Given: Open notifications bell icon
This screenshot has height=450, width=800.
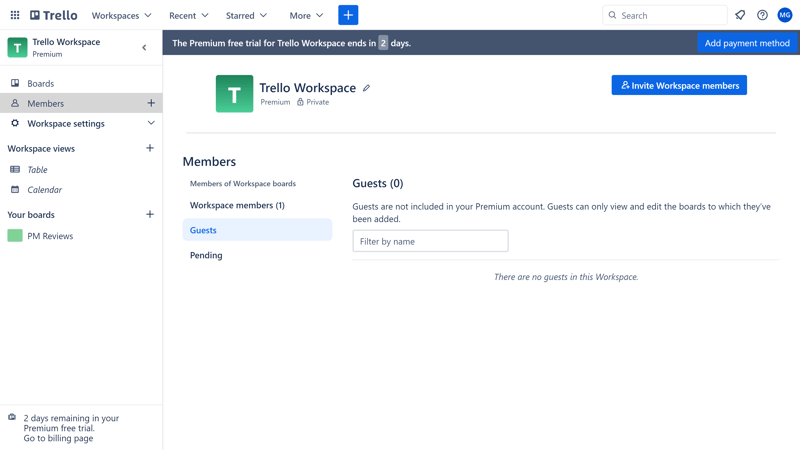Looking at the screenshot, I should (740, 15).
